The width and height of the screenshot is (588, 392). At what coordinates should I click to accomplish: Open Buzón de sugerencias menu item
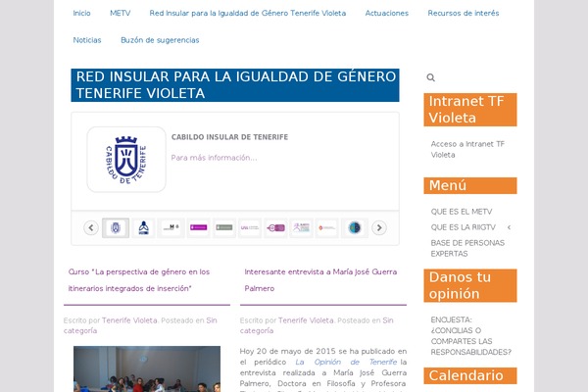[160, 40]
